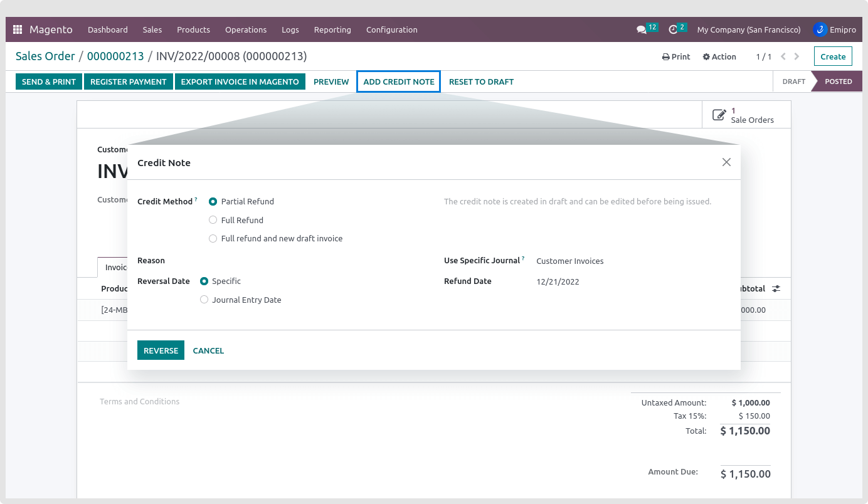Expand the Action dropdown menu
Viewport: 868px width, 504px height.
click(x=719, y=56)
